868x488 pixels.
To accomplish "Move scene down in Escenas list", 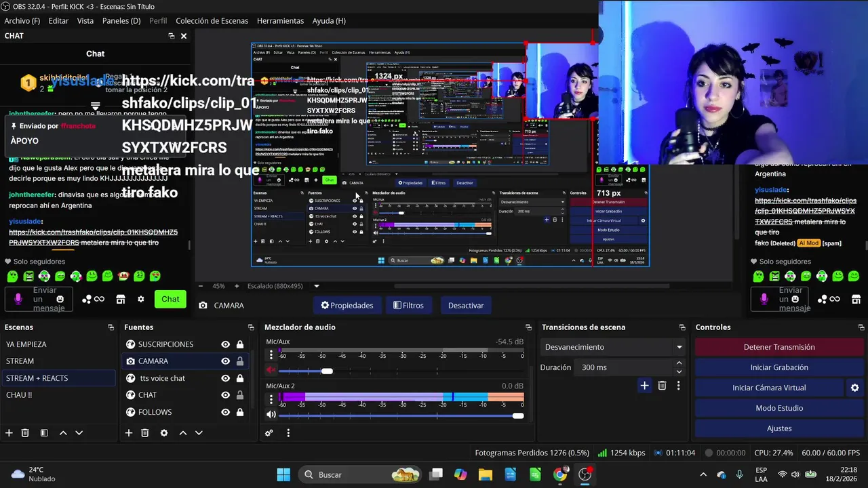I will tap(79, 432).
